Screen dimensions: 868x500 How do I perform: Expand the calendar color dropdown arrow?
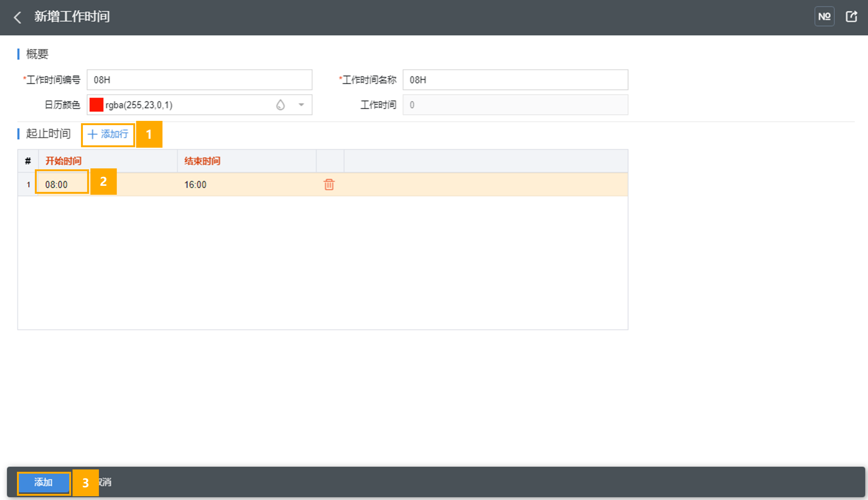pyautogui.click(x=301, y=105)
